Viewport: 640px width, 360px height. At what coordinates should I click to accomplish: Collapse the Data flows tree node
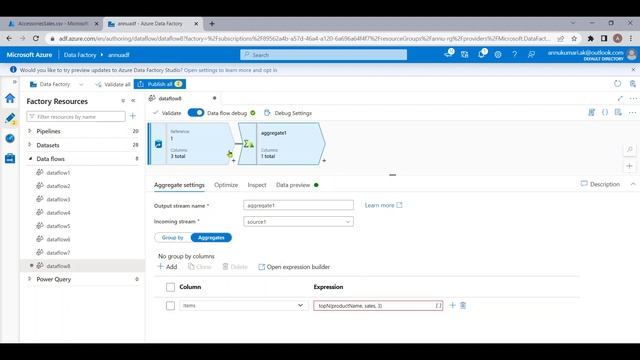tap(30, 159)
